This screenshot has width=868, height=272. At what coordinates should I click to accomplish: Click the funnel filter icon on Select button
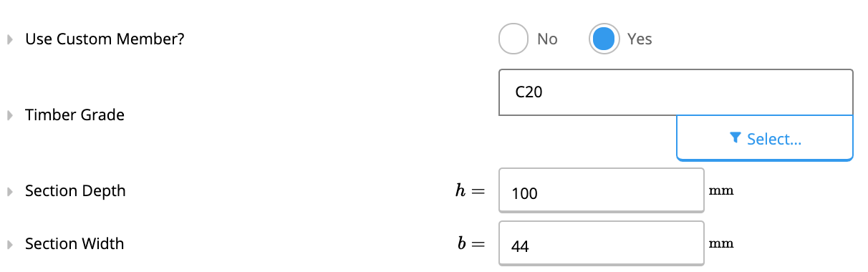tap(735, 139)
